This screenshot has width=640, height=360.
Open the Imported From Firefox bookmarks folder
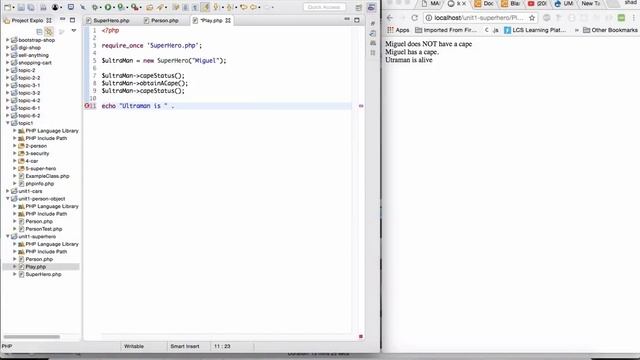pyautogui.click(x=446, y=30)
